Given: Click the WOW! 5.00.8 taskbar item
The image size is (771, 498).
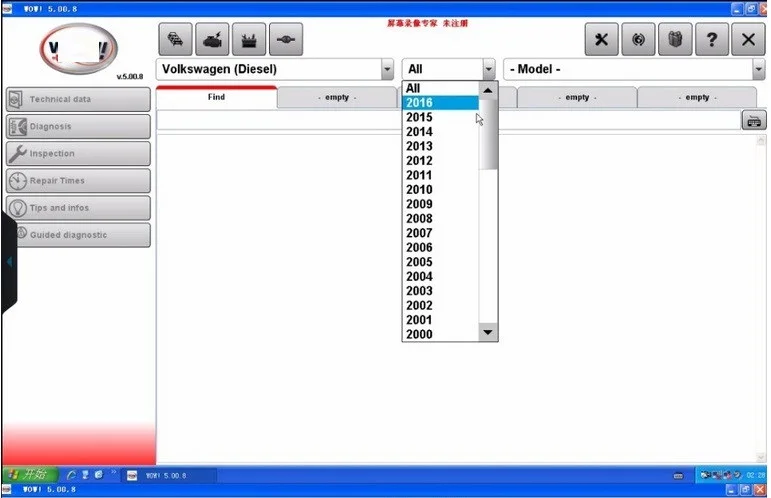Looking at the screenshot, I should [169, 475].
